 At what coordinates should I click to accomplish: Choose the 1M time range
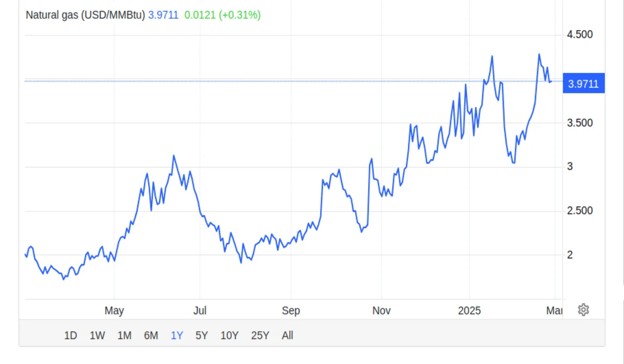coord(124,335)
